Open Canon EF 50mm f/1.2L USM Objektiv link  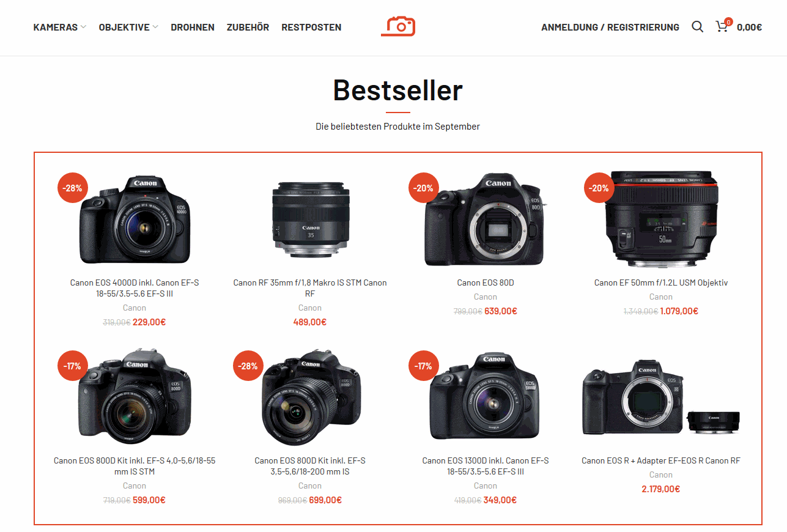point(661,283)
